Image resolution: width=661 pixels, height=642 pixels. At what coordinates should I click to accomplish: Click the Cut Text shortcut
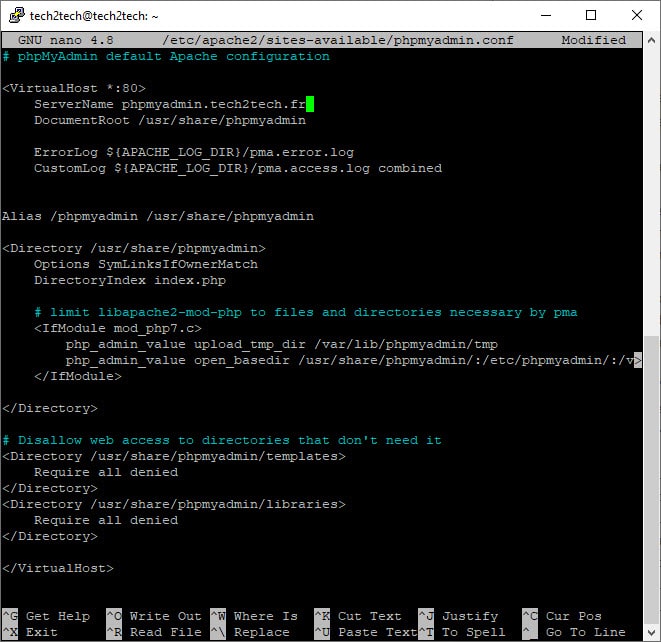[369, 616]
